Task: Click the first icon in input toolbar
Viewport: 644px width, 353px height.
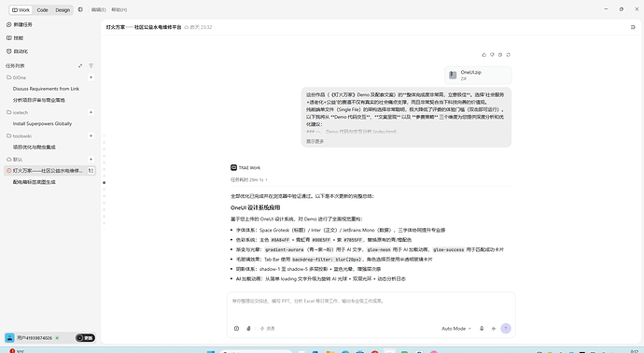Action: click(236, 329)
